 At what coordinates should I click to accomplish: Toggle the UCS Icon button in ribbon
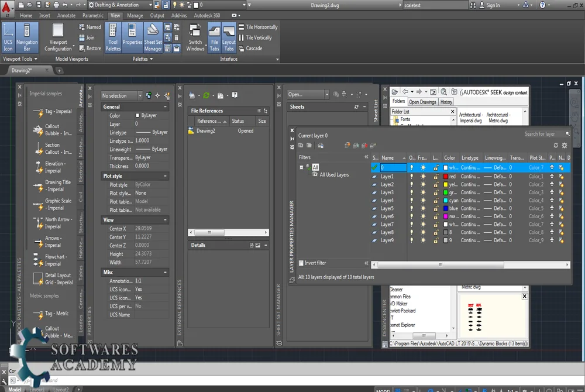tap(8, 37)
